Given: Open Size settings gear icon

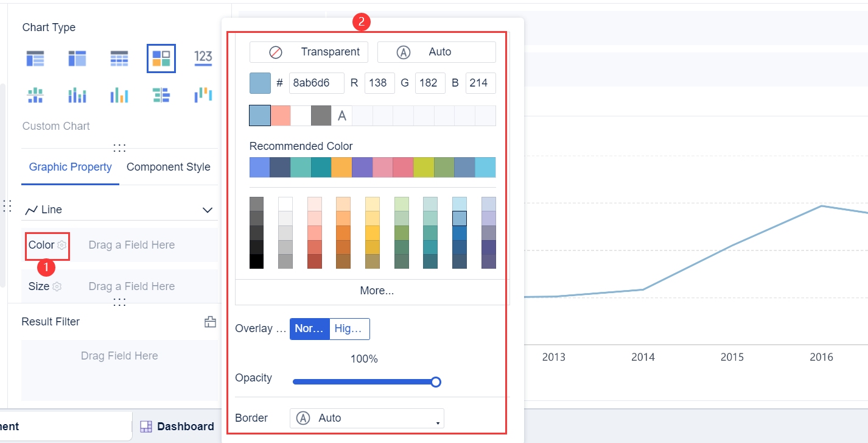Looking at the screenshot, I should [57, 286].
